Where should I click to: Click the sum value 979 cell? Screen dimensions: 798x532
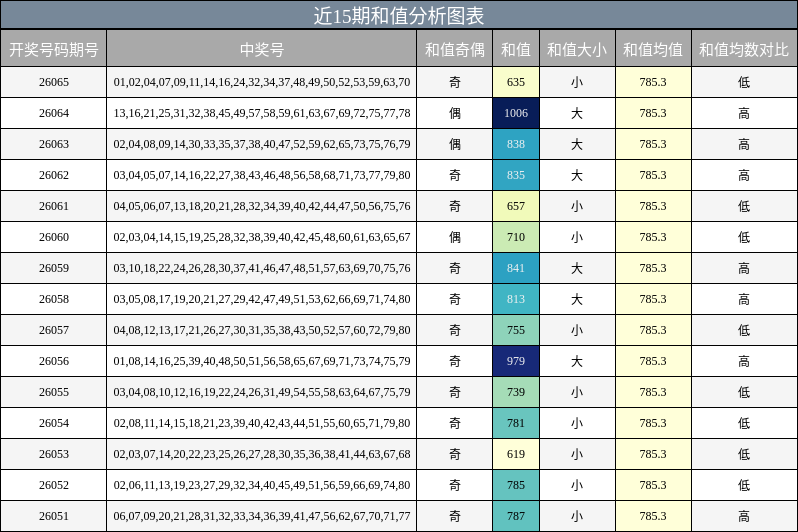(516, 361)
